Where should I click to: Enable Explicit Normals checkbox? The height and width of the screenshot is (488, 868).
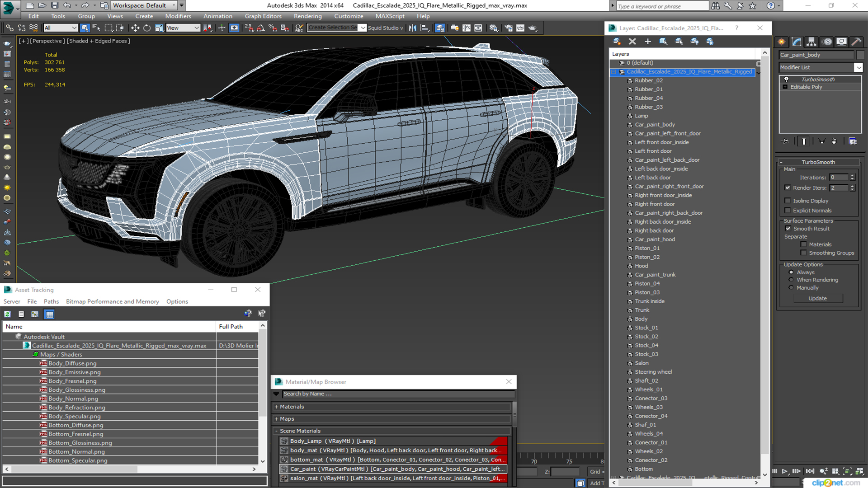[788, 211]
